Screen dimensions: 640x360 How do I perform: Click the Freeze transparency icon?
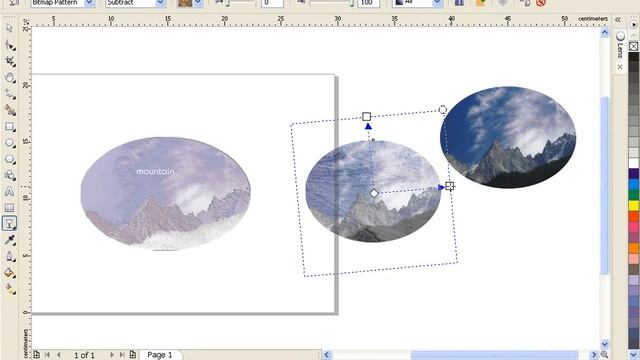point(502,3)
